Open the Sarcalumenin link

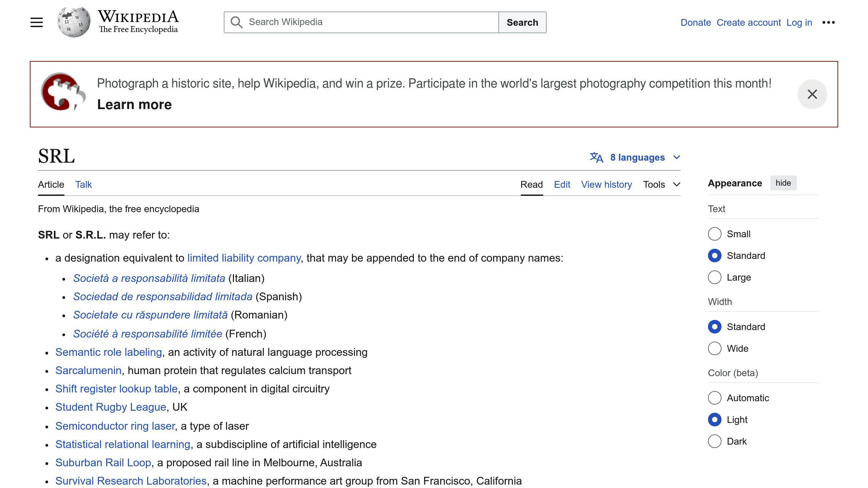(88, 370)
